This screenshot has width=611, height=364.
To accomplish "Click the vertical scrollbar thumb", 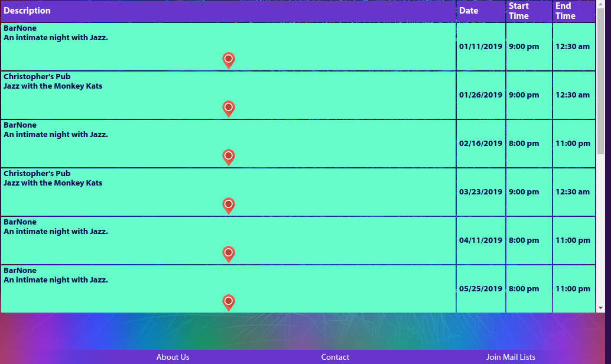I will 601,77.
